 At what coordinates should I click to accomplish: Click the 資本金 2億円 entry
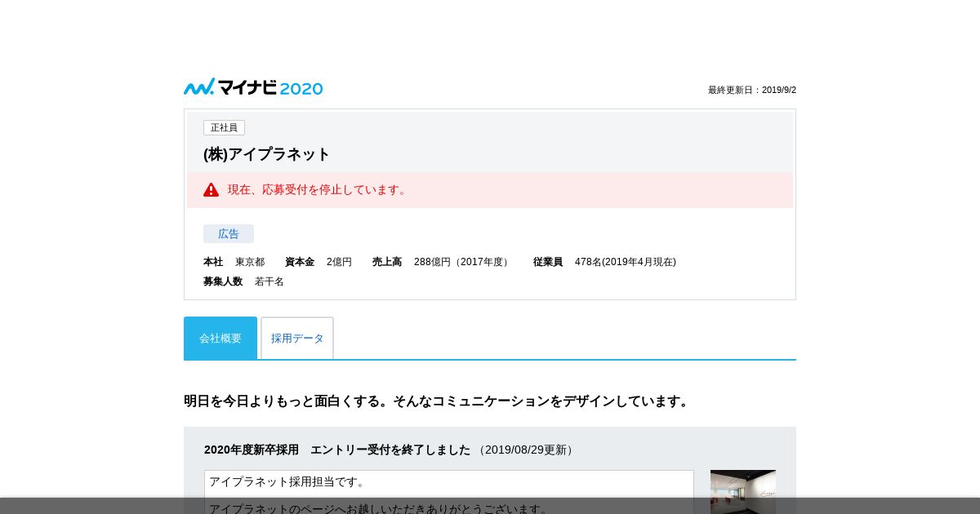[x=318, y=262]
